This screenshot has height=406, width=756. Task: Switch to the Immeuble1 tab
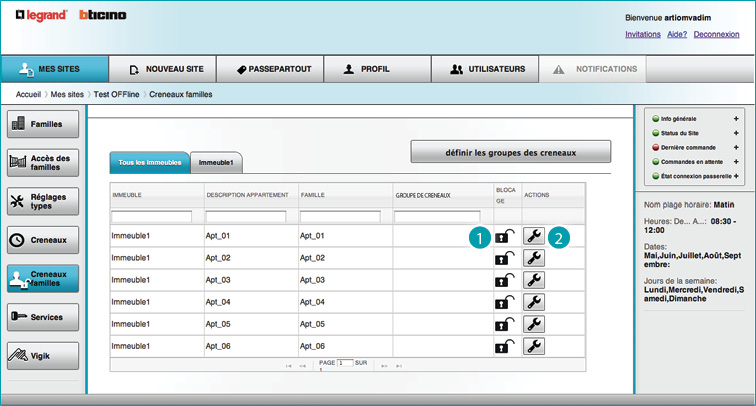point(216,162)
